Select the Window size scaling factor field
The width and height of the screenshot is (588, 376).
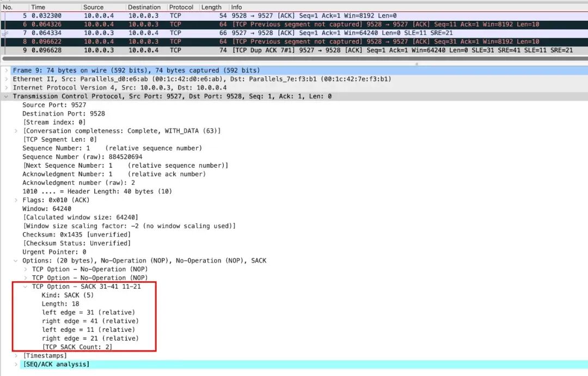click(129, 226)
